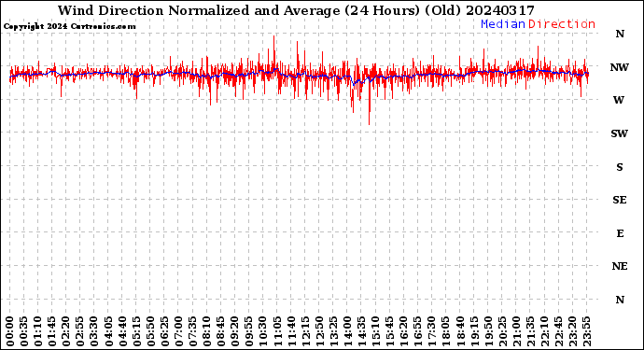This screenshot has height=350, width=644.
Task: Click the 16:20 time label
Action: pos(404,331)
